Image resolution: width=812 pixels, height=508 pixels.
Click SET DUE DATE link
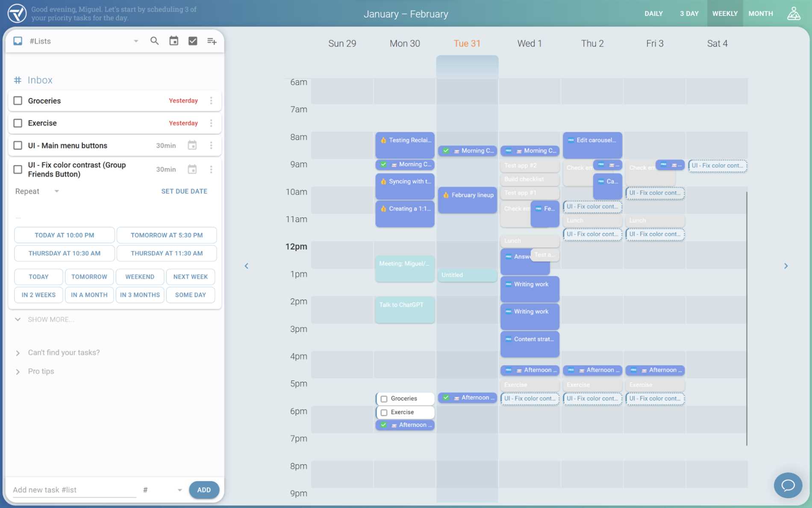tap(184, 191)
